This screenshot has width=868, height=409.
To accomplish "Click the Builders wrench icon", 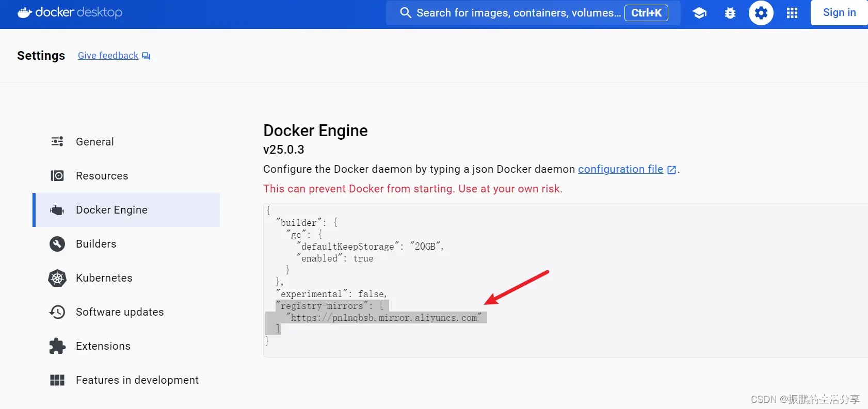I will tap(57, 244).
